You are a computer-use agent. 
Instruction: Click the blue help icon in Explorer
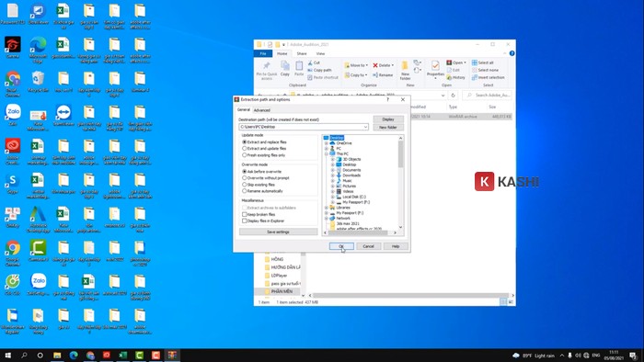point(512,53)
